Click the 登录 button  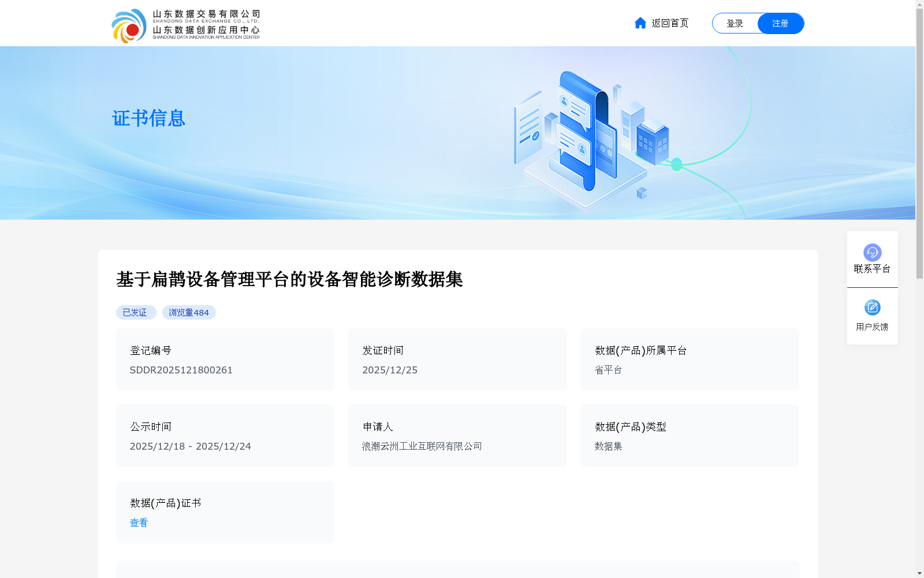(735, 23)
